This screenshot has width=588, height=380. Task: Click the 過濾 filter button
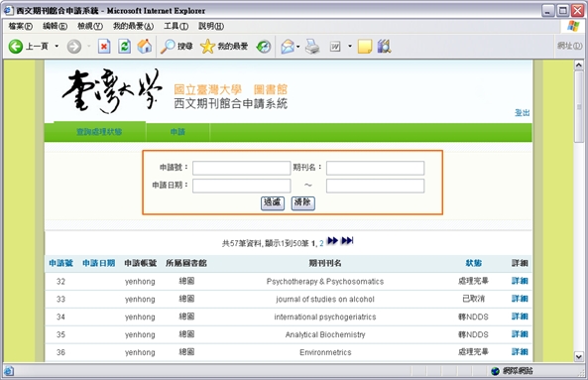(x=273, y=203)
